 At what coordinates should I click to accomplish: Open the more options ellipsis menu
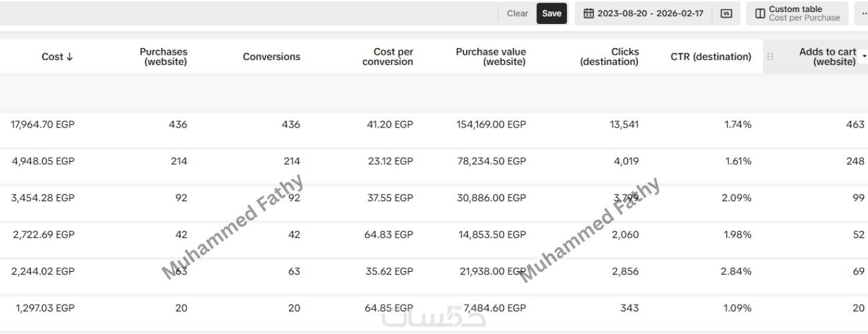pyautogui.click(x=863, y=13)
